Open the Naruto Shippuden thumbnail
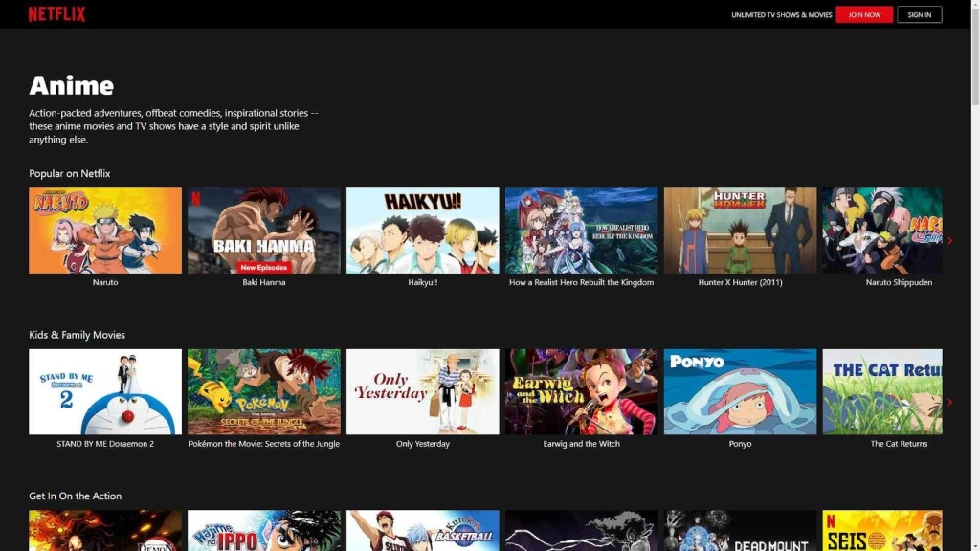 [882, 231]
